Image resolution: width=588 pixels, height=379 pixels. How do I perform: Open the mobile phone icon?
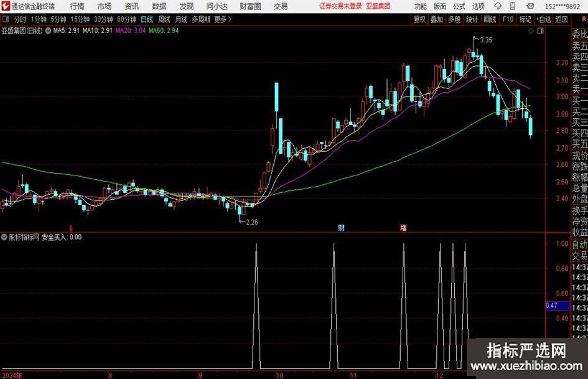coord(513,6)
